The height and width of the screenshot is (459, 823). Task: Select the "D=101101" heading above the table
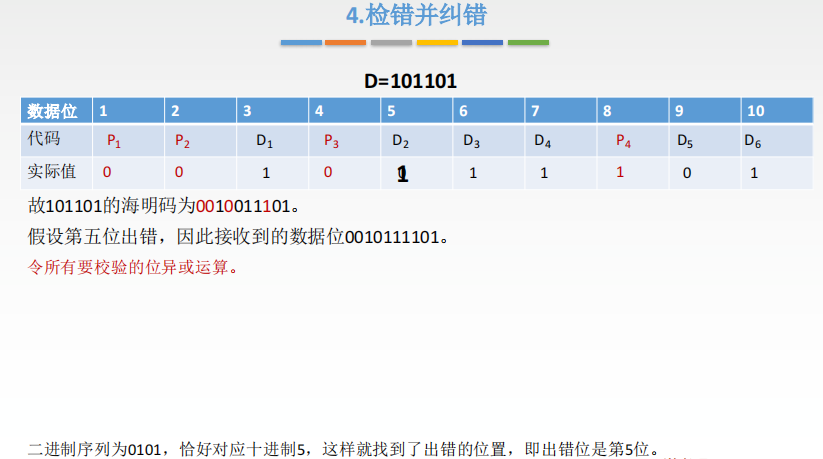[410, 81]
